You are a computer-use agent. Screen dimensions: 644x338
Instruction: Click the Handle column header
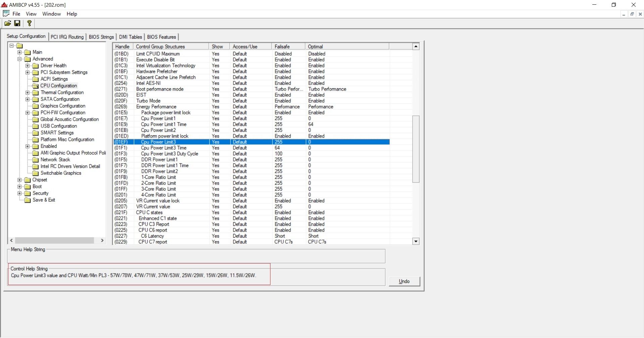(x=123, y=47)
